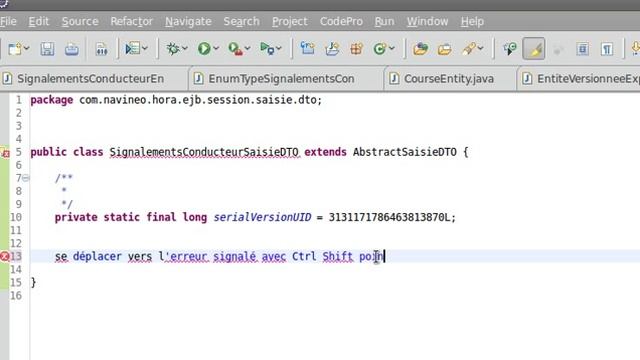Click the Print toolbar icon

pyautogui.click(x=72, y=49)
